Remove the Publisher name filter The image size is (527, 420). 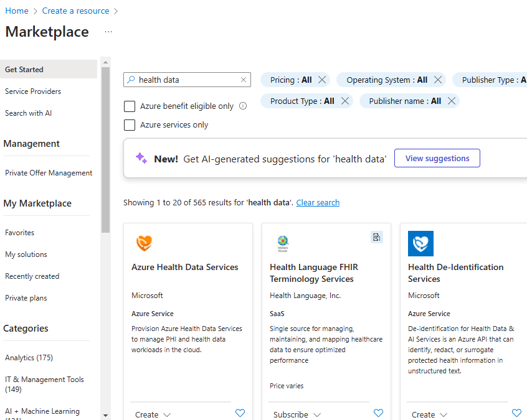[x=452, y=101]
